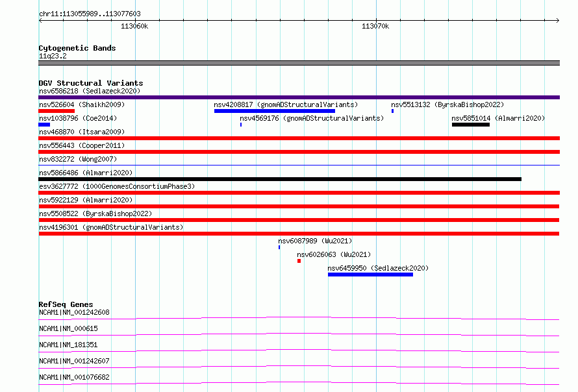Click the NCAM1|NM_000615 transcript label

(x=68, y=328)
